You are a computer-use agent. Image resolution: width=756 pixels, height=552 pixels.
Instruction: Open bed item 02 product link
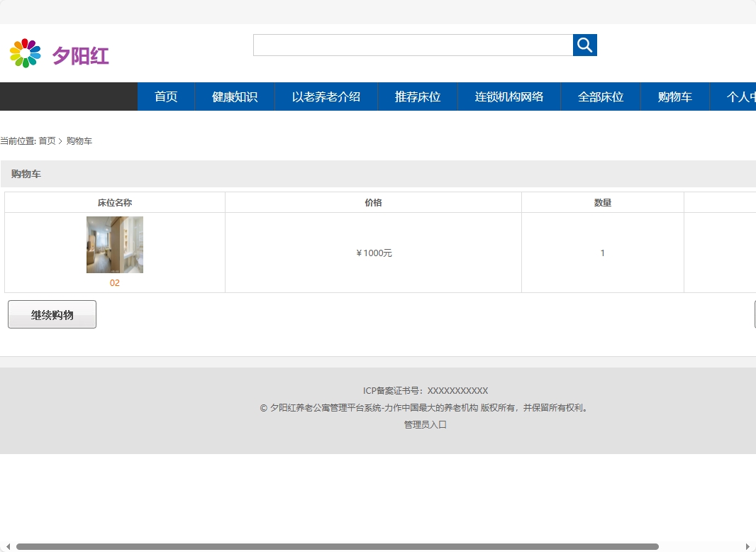pos(114,281)
